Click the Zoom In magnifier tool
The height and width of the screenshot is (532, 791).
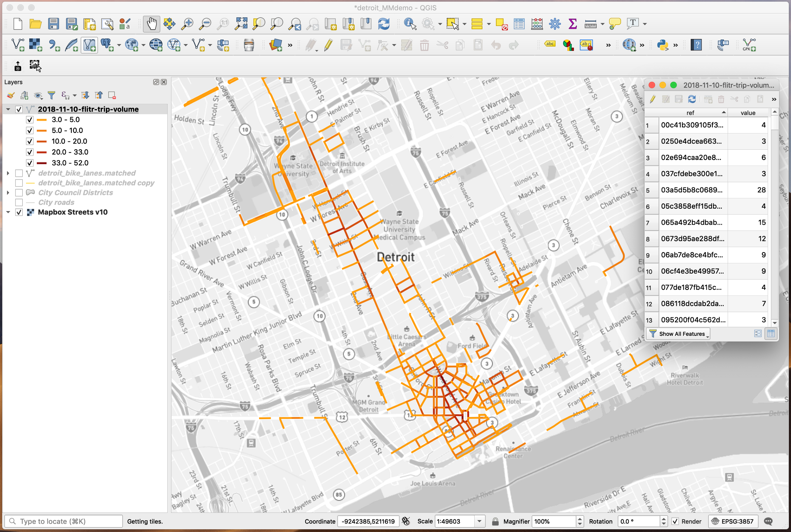click(187, 24)
